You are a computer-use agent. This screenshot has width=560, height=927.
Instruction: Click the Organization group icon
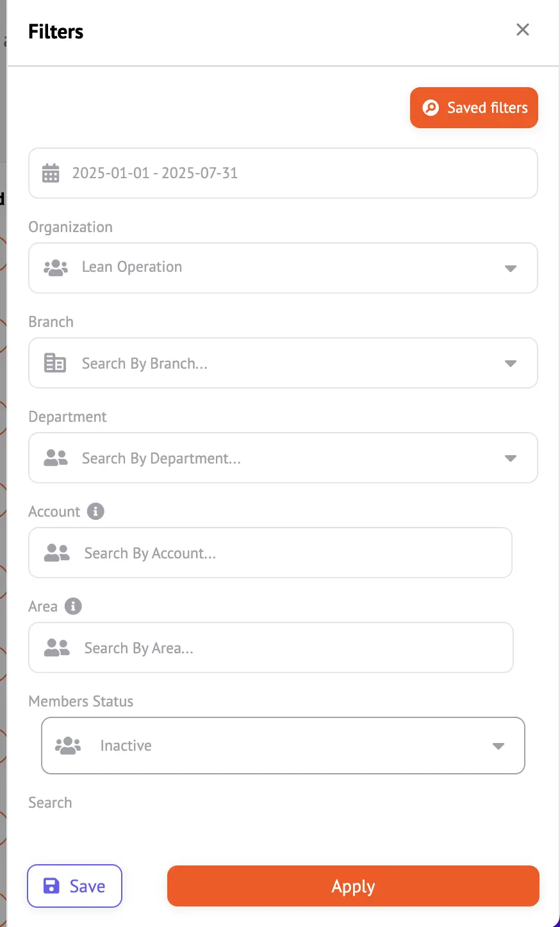[56, 267]
